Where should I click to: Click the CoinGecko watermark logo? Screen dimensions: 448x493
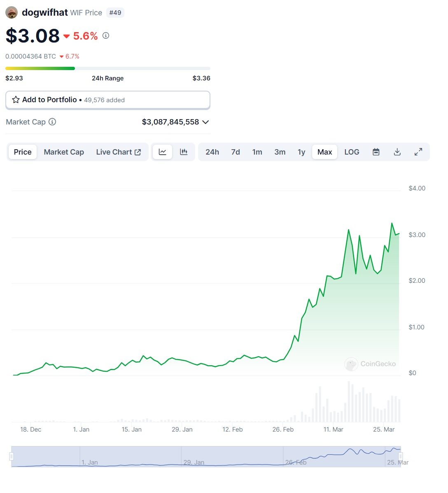point(351,364)
